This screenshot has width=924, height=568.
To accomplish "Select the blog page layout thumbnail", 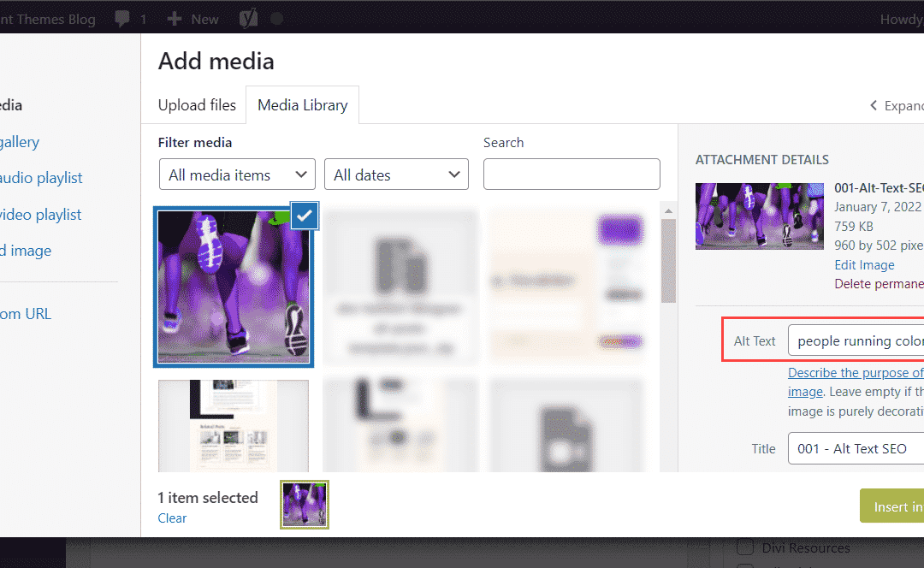I will (234, 425).
